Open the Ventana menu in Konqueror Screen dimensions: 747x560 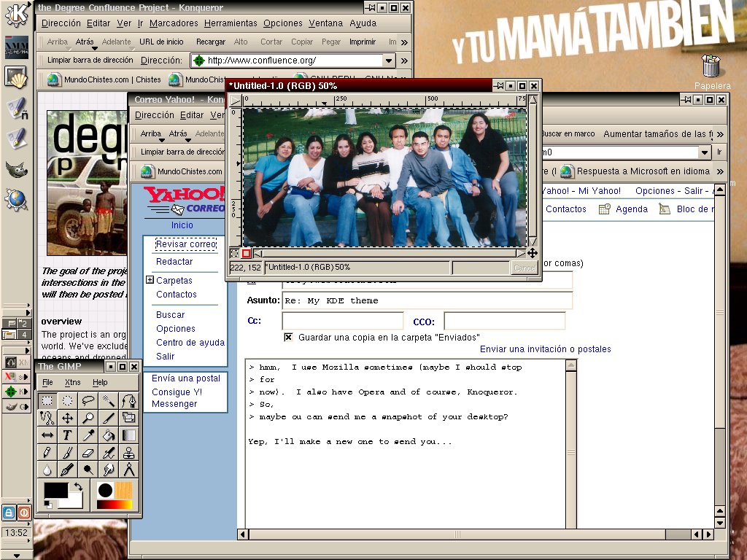coord(325,23)
